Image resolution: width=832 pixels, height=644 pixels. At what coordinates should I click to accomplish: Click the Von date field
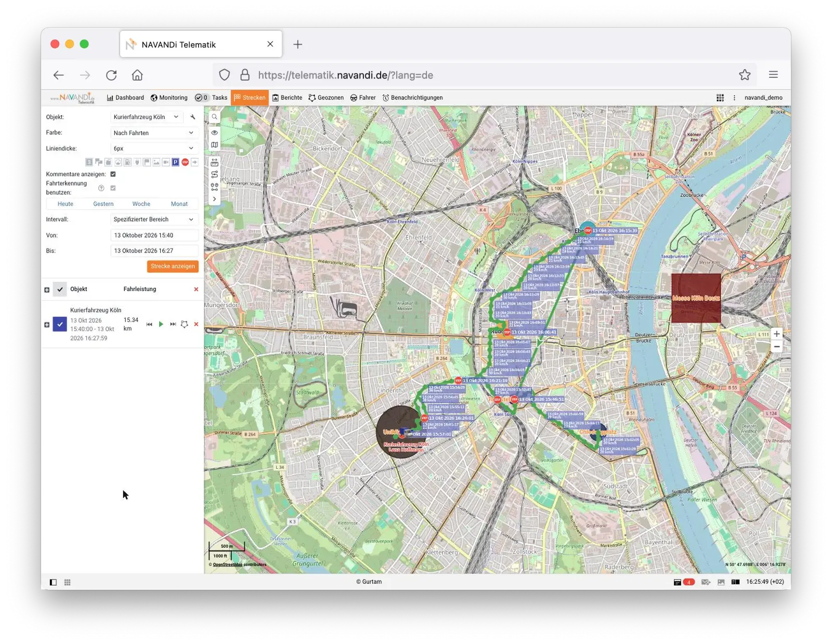154,235
